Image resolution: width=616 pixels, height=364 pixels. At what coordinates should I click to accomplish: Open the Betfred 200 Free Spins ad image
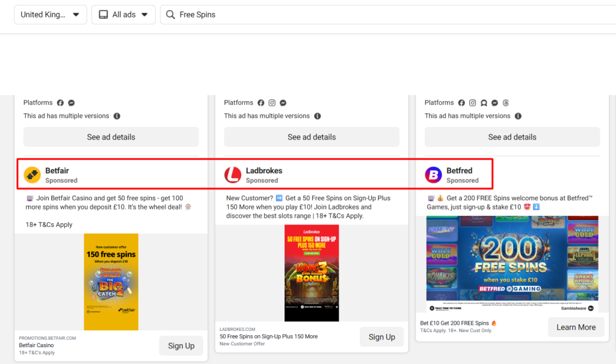(x=512, y=265)
